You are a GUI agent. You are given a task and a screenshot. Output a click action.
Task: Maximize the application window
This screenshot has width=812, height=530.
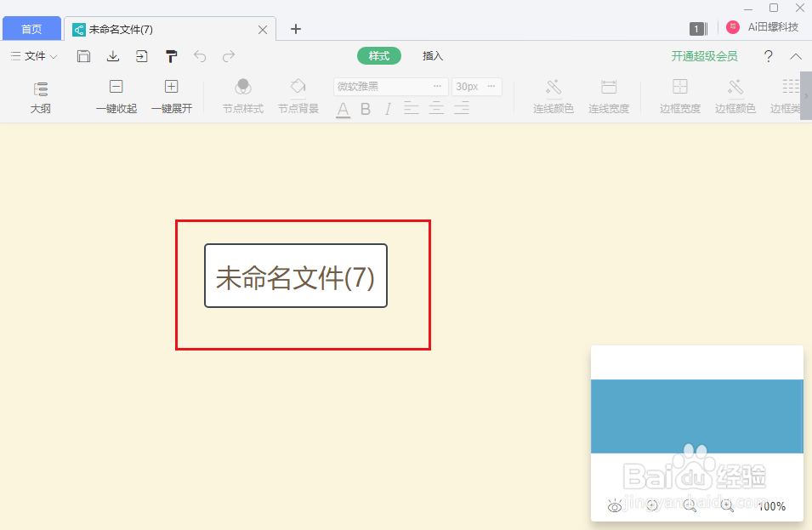click(774, 8)
